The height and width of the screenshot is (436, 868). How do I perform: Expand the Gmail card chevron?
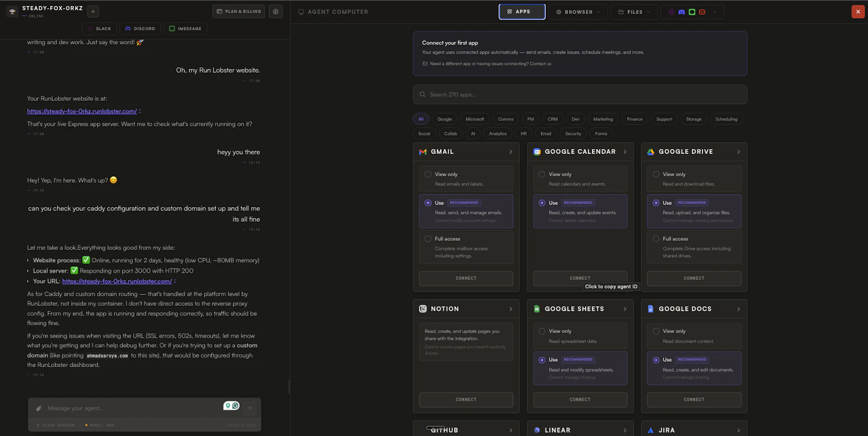tap(510, 152)
